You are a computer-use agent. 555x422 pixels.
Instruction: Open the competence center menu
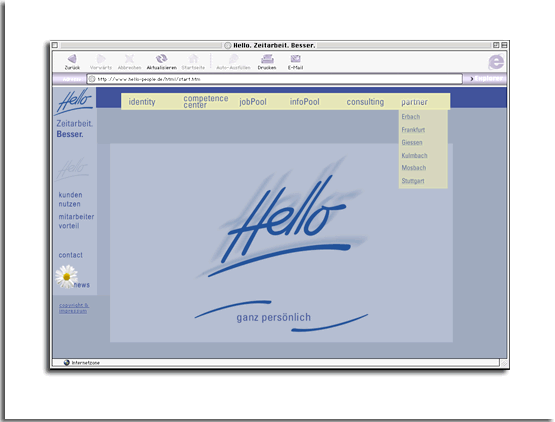(206, 102)
